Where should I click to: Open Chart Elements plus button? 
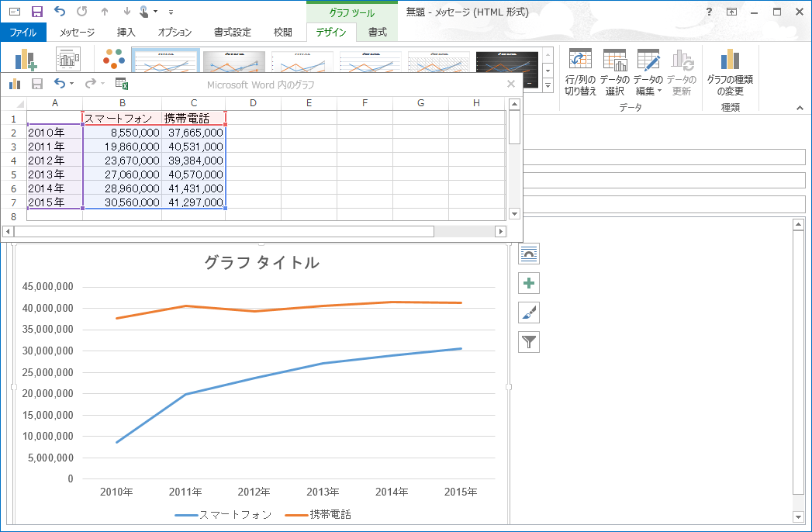tap(529, 283)
